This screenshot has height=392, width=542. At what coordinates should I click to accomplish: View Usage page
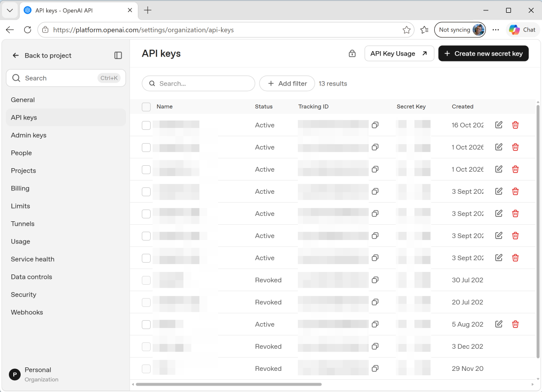66,241
